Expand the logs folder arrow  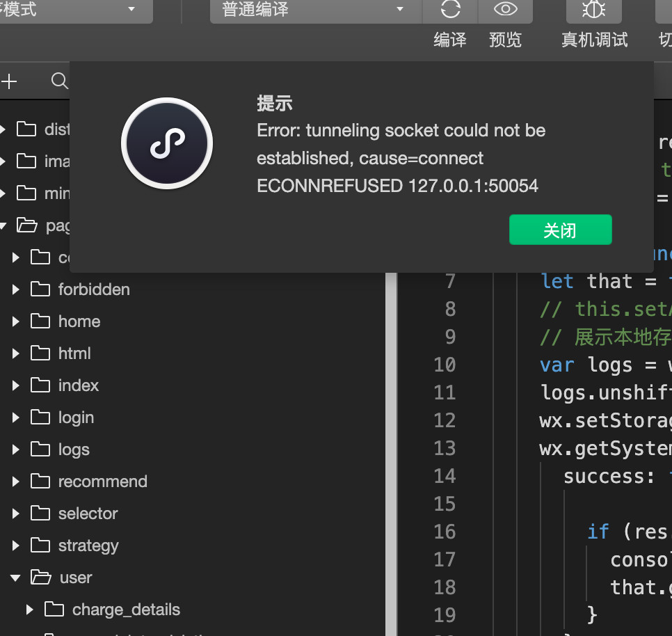(16, 450)
